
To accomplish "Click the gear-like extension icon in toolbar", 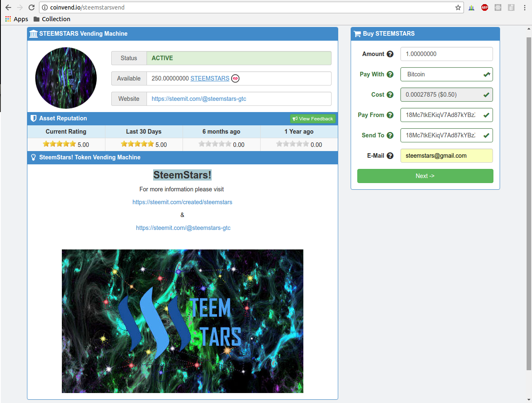I will coord(498,7).
